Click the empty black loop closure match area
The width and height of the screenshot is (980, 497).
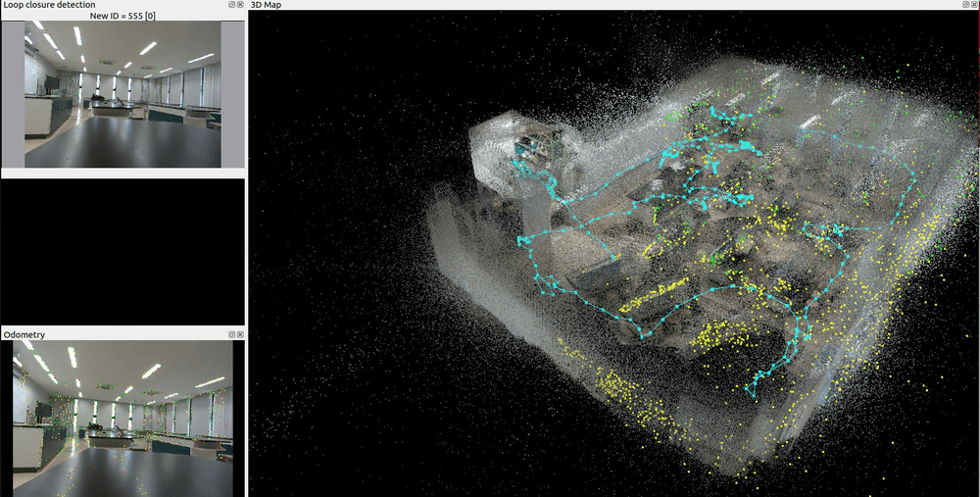122,250
